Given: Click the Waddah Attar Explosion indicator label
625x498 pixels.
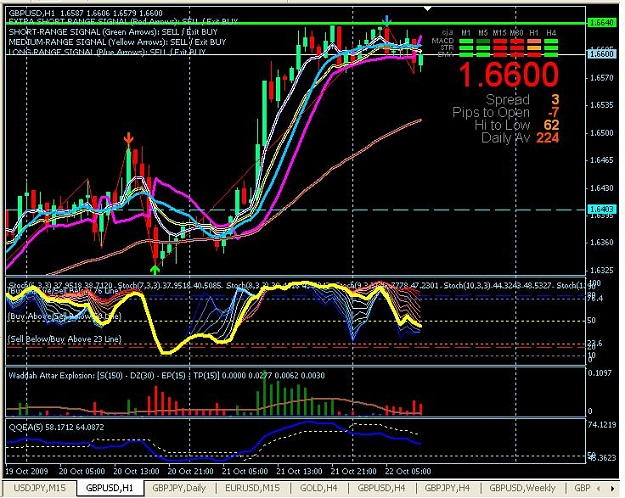Looking at the screenshot, I should pos(166,375).
